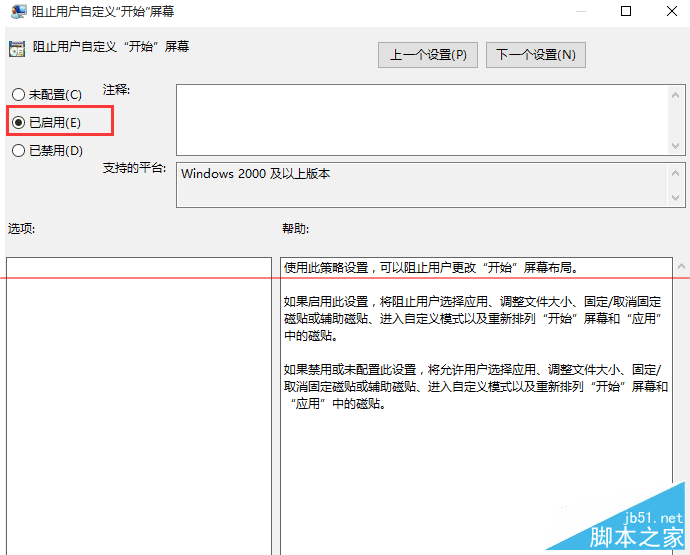Maximize the policy window
690x555 pixels.
coord(626,11)
